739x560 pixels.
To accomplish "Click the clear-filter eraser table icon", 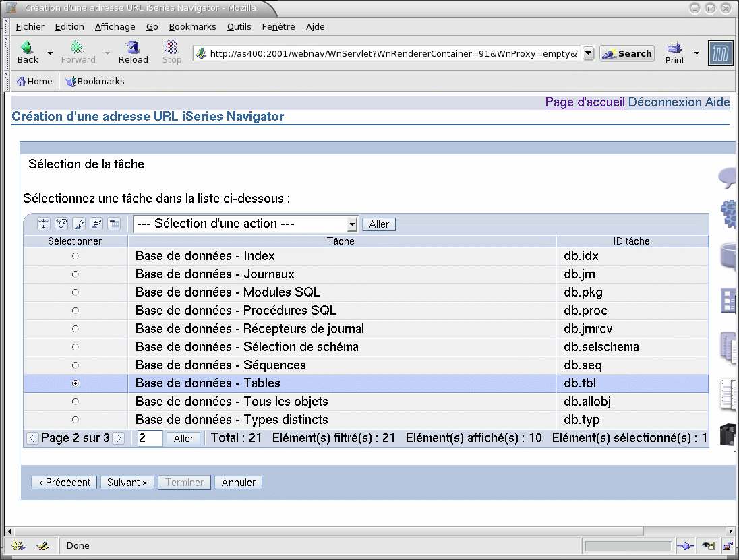I will pyautogui.click(x=96, y=224).
